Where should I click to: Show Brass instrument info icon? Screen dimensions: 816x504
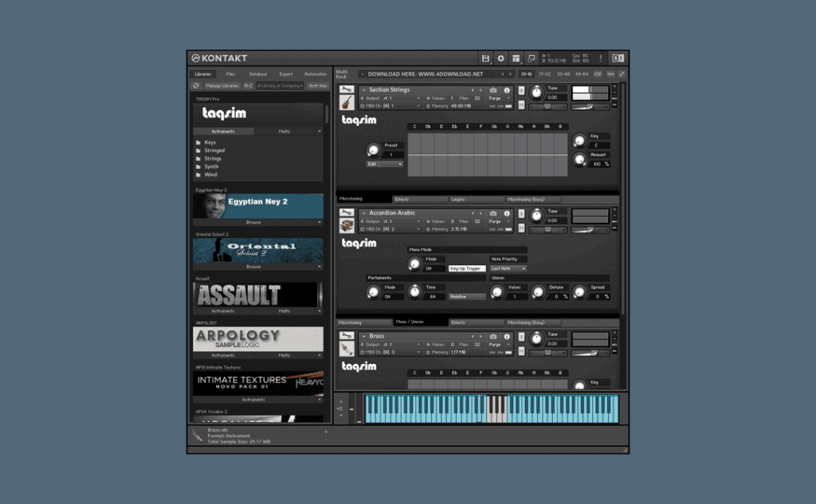507,337
